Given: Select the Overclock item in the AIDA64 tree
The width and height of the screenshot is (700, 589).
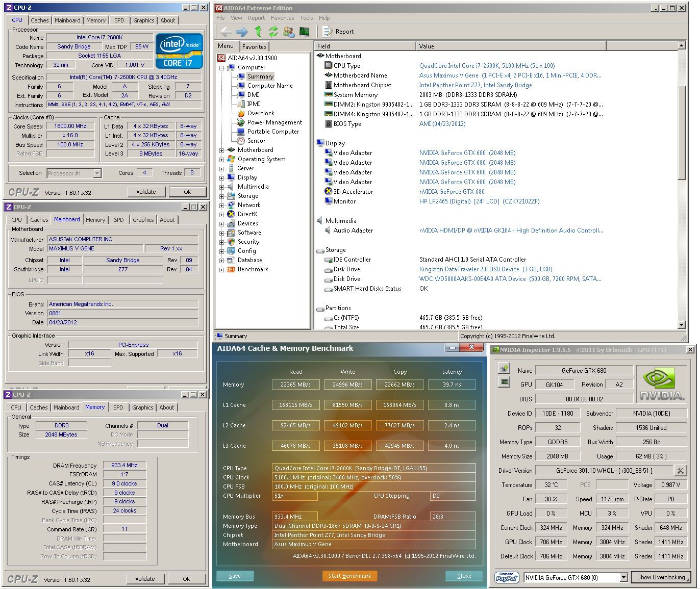Looking at the screenshot, I should pos(261,113).
